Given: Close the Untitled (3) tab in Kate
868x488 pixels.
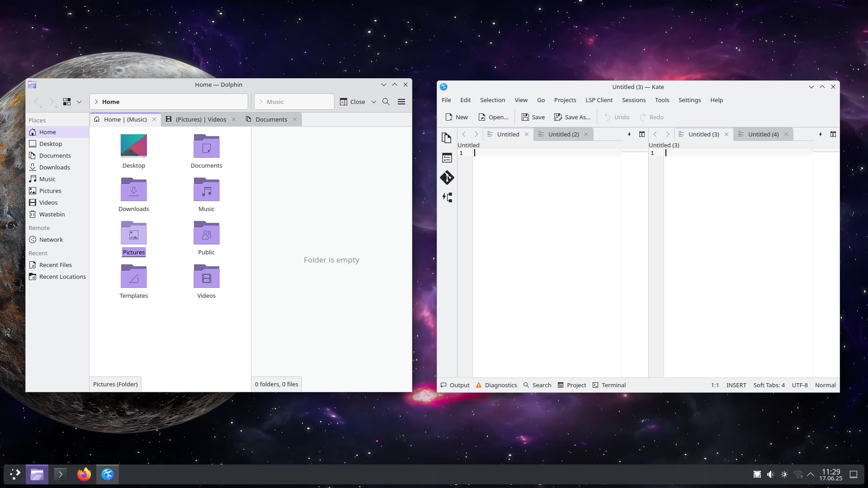Looking at the screenshot, I should [726, 134].
